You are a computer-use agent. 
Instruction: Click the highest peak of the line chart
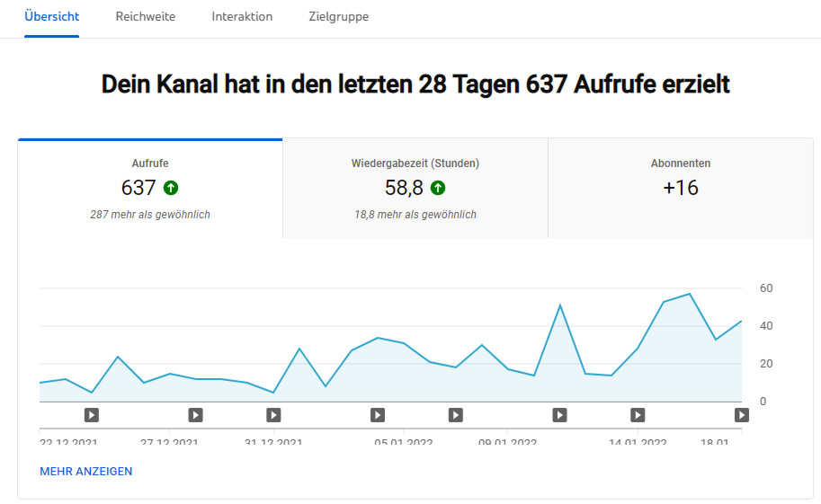pos(690,294)
